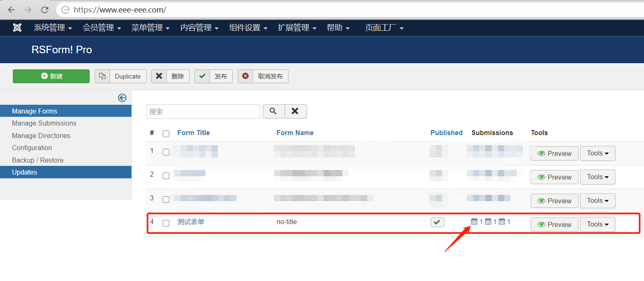Screen dimensions: 644x281
Task: Open Tools dropdown for 测试表单 row
Action: 597,224
